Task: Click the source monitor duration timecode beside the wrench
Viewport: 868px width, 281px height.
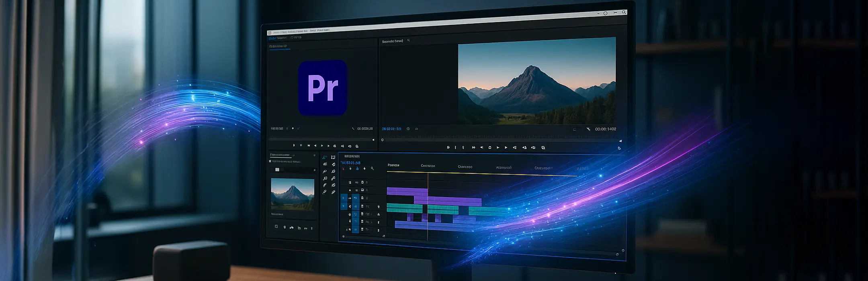Action: pos(365,129)
